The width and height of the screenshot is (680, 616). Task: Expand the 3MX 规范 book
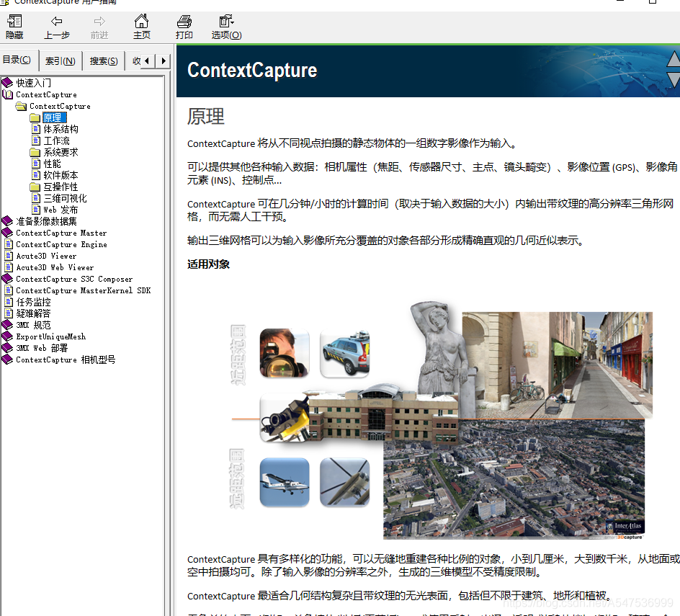(x=7, y=325)
